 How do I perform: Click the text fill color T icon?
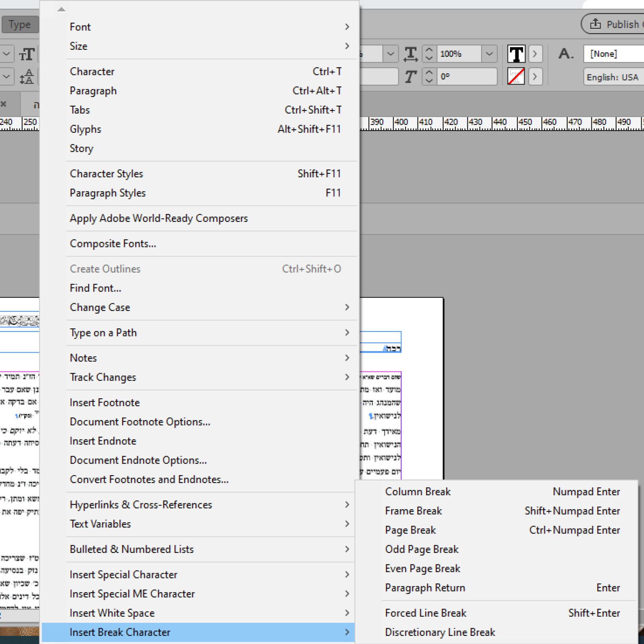516,54
